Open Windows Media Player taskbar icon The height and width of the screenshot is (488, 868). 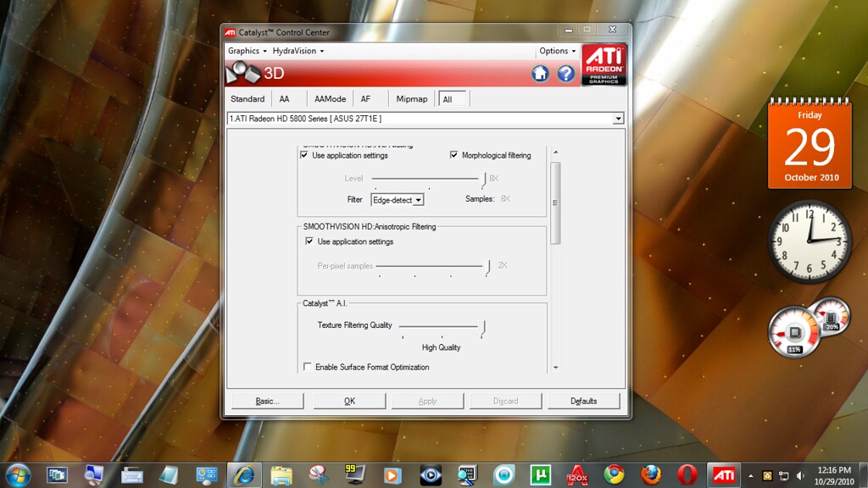(x=392, y=475)
